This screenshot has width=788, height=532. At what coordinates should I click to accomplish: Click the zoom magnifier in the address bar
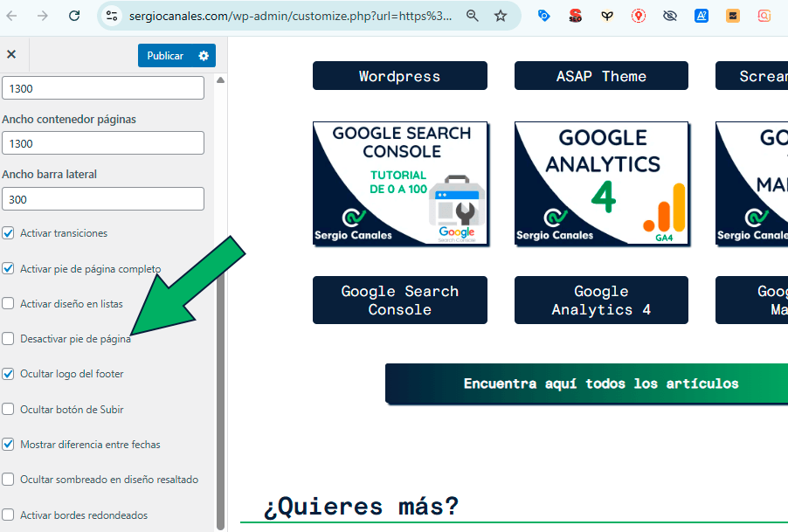[472, 16]
